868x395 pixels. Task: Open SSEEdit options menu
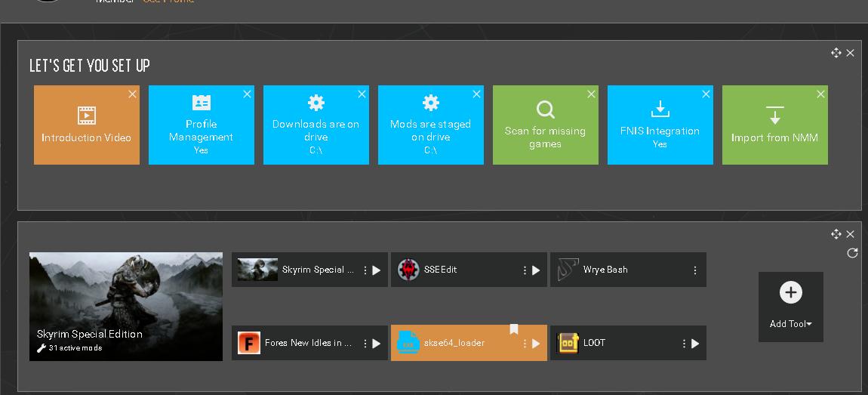point(525,270)
